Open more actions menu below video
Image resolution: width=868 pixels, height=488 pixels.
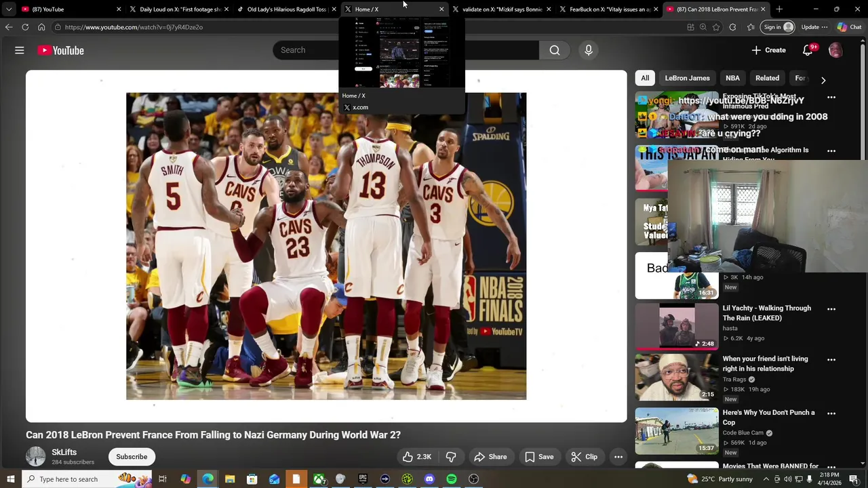coord(618,457)
